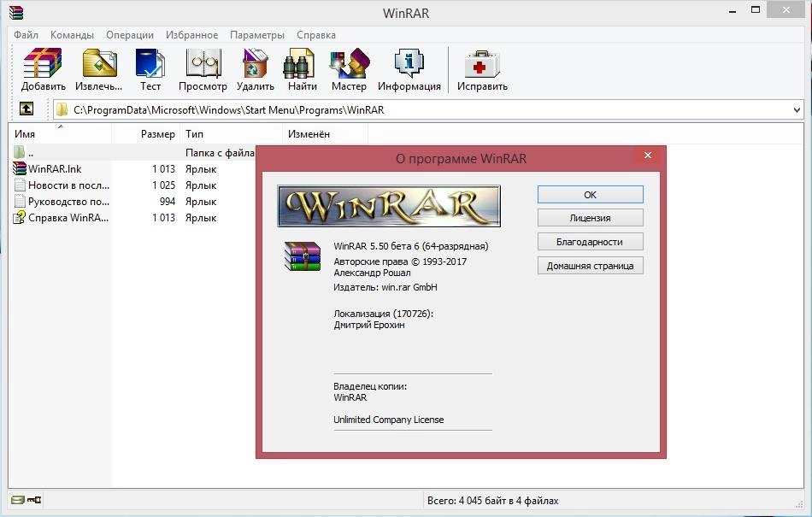
Task: Click the Справка WinRA... help shortcut icon
Action: (20, 217)
